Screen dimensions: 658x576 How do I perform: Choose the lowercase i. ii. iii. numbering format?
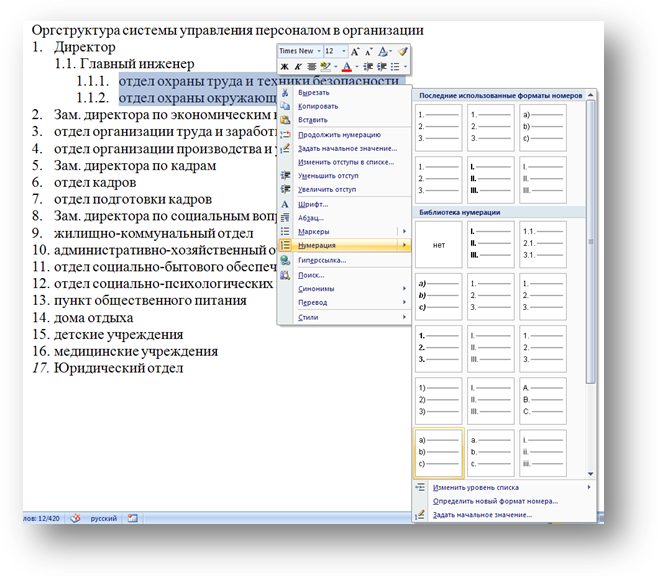click(543, 453)
